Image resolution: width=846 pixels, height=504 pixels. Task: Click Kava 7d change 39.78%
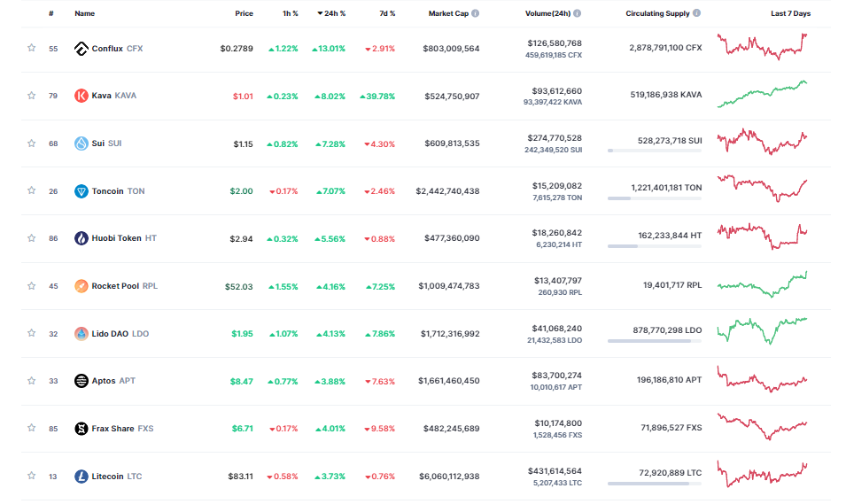pyautogui.click(x=377, y=96)
